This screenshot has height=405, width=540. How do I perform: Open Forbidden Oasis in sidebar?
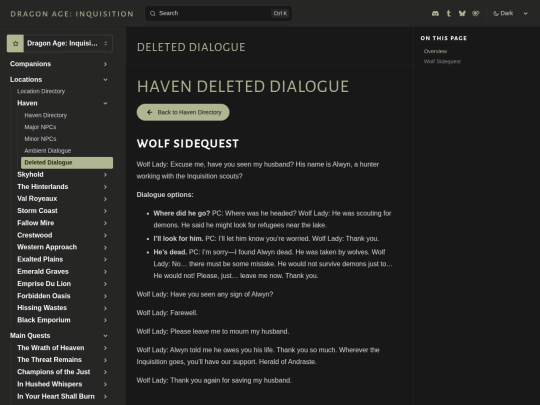pos(44,296)
